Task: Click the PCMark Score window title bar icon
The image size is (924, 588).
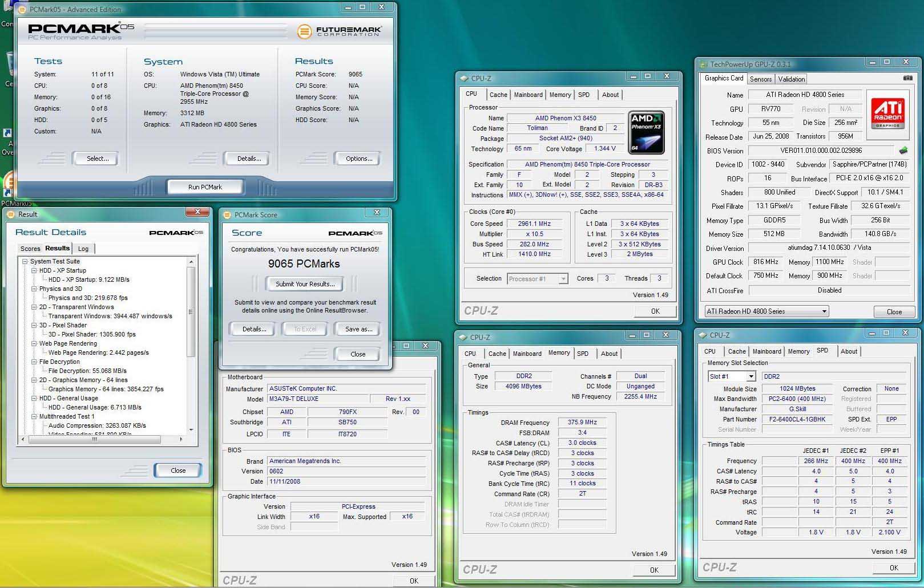Action: tap(227, 214)
